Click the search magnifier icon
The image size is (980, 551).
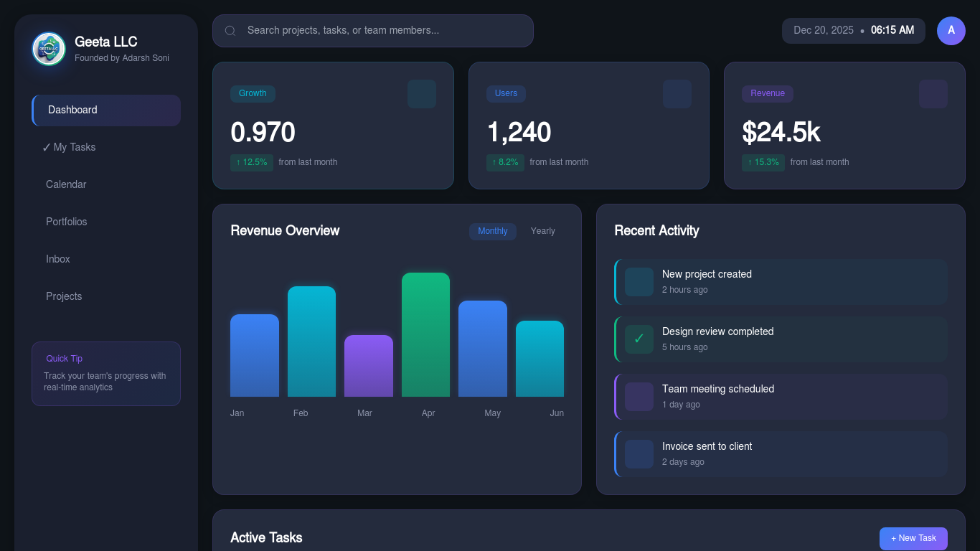230,31
